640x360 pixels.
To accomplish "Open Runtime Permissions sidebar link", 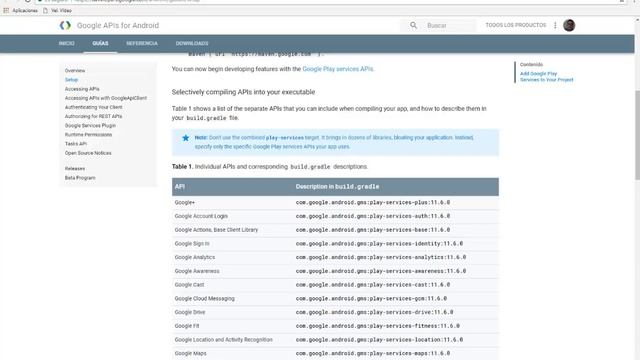I will click(88, 135).
